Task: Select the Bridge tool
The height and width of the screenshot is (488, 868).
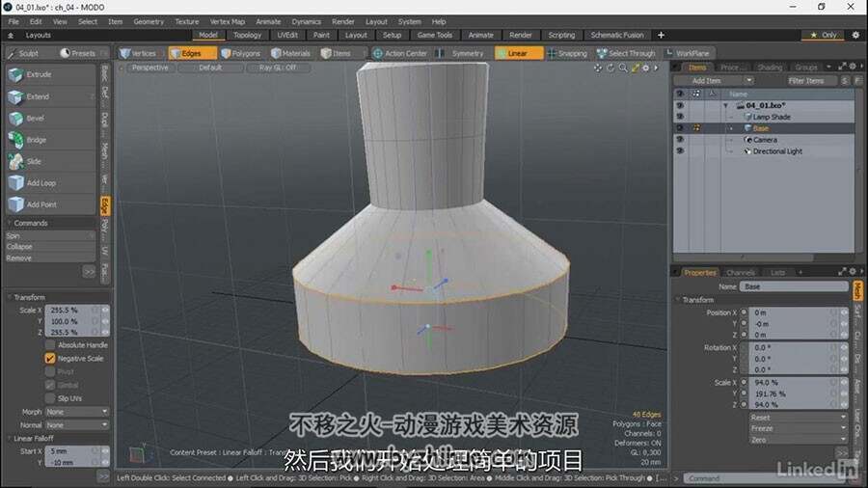Action: (50, 140)
